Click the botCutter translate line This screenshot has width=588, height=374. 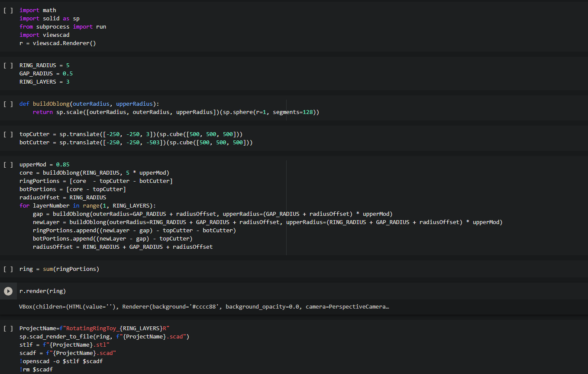[136, 143]
